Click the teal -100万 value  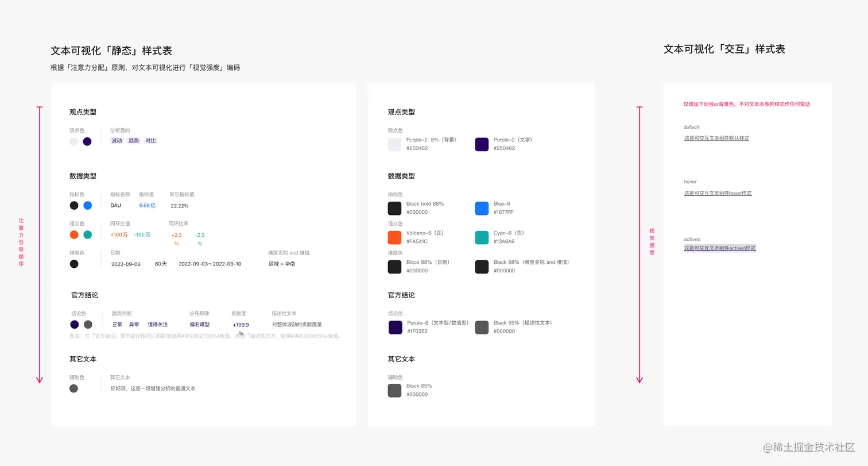[142, 234]
